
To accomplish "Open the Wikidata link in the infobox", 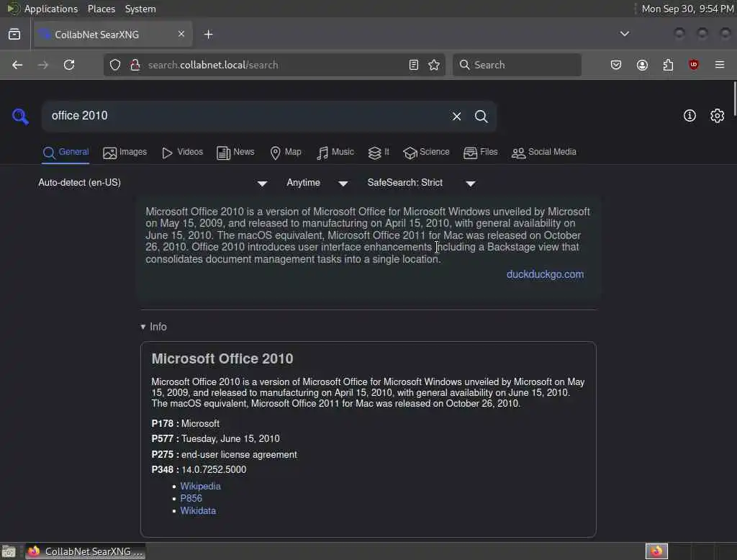I will (198, 510).
